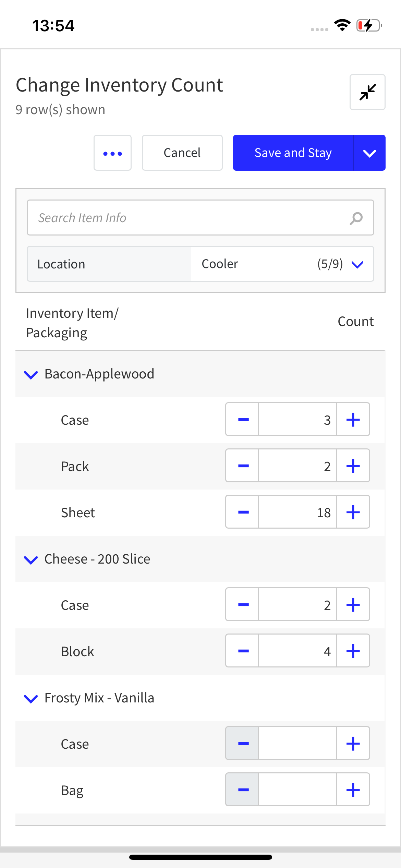Decrease Bacon-Applewood Pack count with minus
Viewport: 401px width, 868px height.
[x=242, y=466]
